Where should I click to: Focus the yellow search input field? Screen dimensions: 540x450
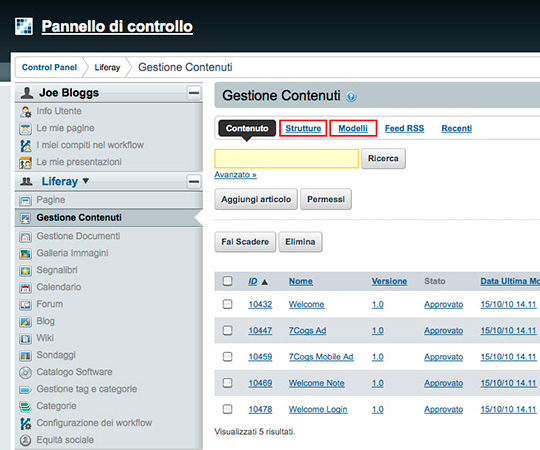[287, 159]
